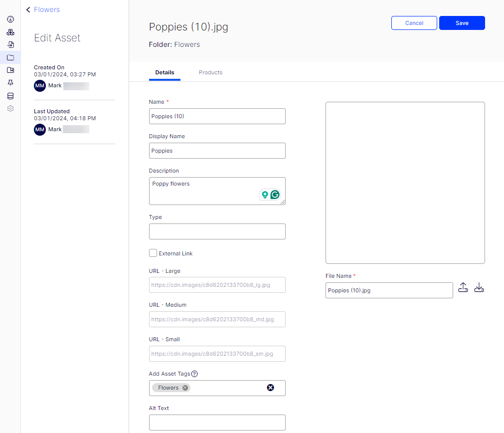Click the '03/01/2024, 04:18 PM' updated timestamp
504x433 pixels.
pyautogui.click(x=65, y=118)
